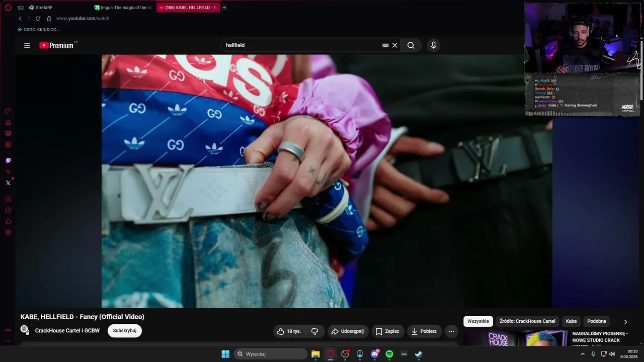Open the NAGRALIŚMY PIOSENKĘ video thumbnail
This screenshot has height=362, width=644.
[516, 339]
